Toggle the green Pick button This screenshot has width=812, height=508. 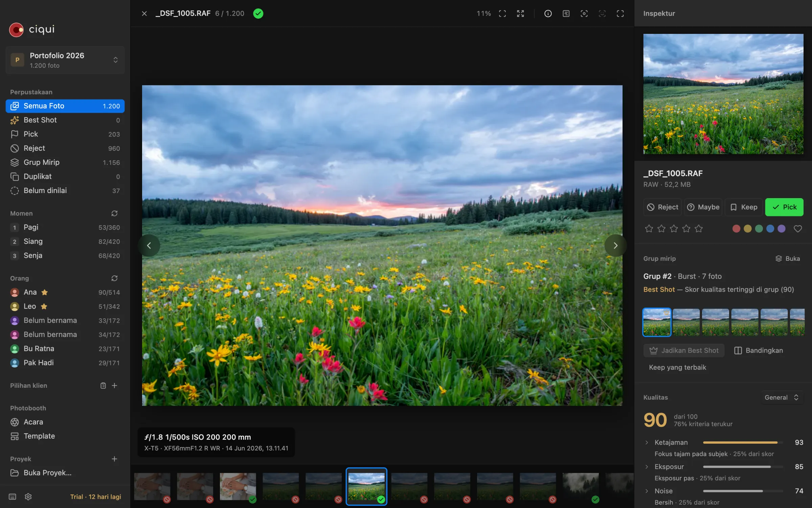point(784,207)
